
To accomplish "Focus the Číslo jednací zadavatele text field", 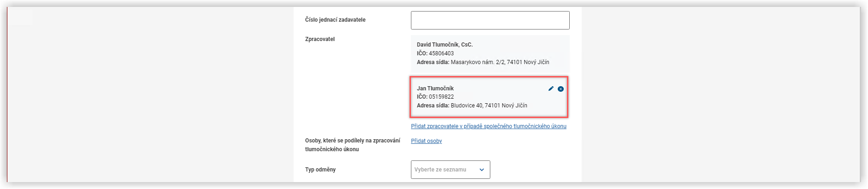I will coord(490,20).
